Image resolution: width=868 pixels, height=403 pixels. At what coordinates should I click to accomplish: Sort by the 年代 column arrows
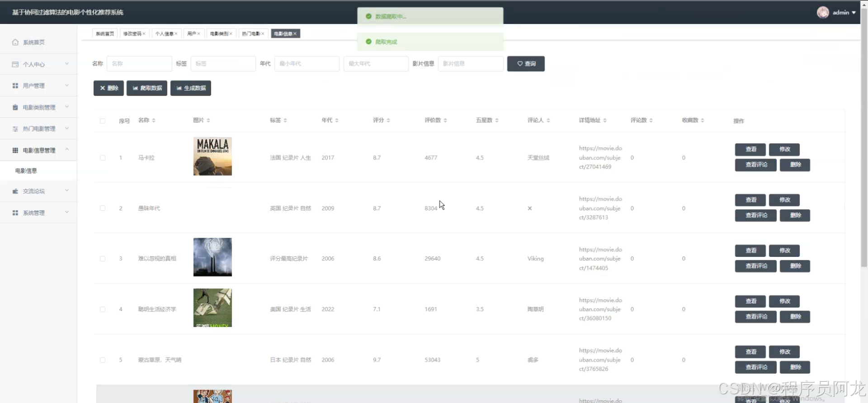pyautogui.click(x=337, y=120)
